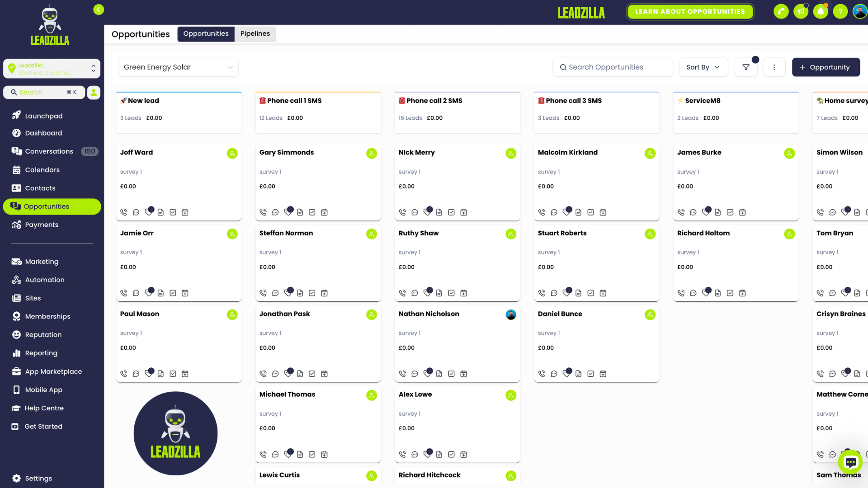Toggle assigned user on Jamie Orr card
The width and height of the screenshot is (868, 488).
click(232, 234)
